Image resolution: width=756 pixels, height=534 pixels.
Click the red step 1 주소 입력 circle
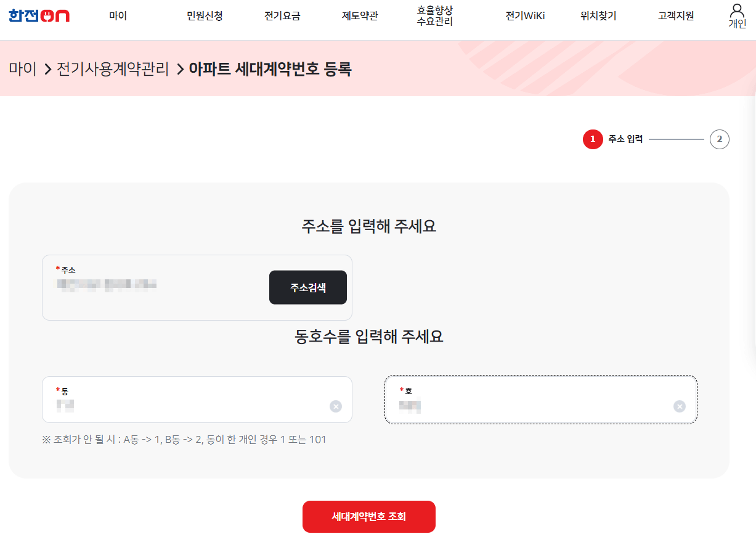pyautogui.click(x=592, y=139)
